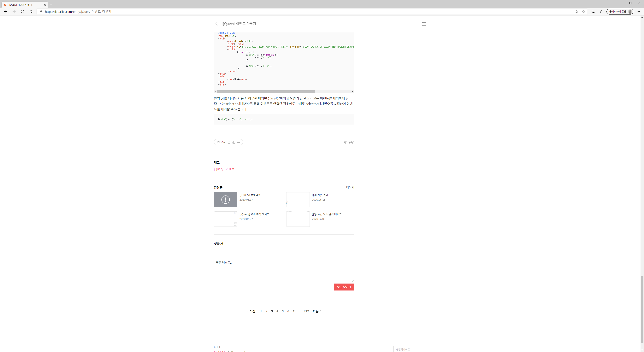The image size is (644, 352).
Task: Go back using blog header chevron
Action: 216,24
